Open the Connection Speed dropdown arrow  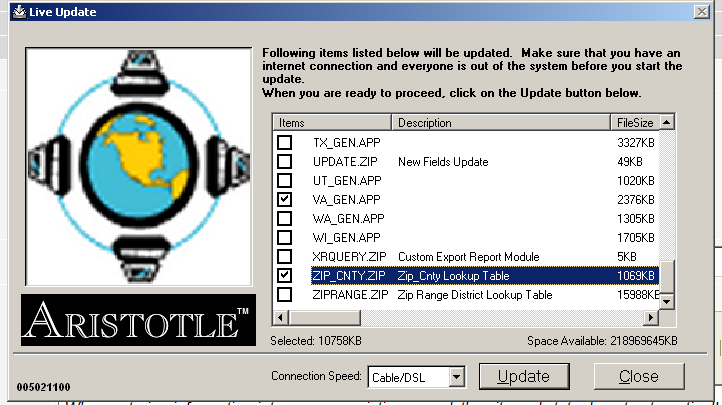(456, 377)
